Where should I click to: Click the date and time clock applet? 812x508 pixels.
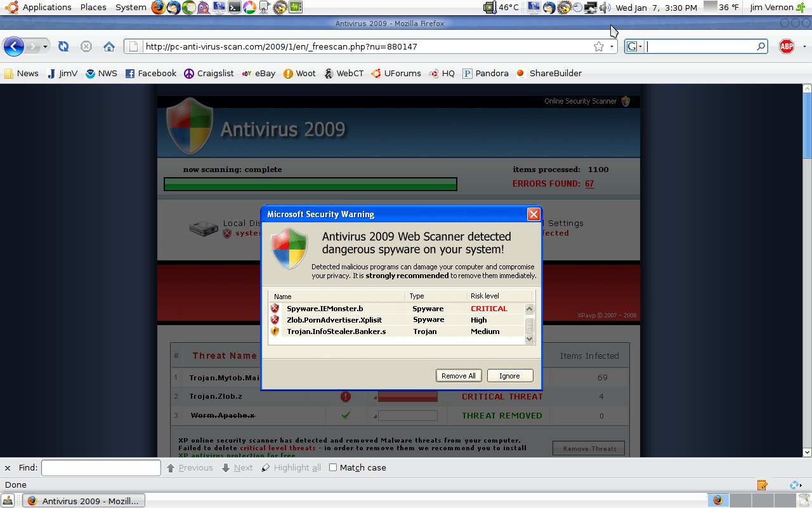click(656, 8)
